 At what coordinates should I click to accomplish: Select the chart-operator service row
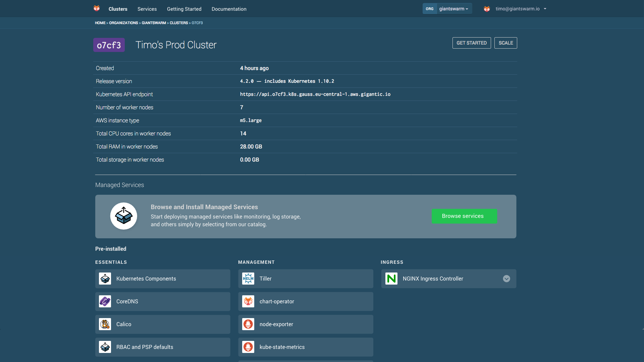(x=306, y=301)
